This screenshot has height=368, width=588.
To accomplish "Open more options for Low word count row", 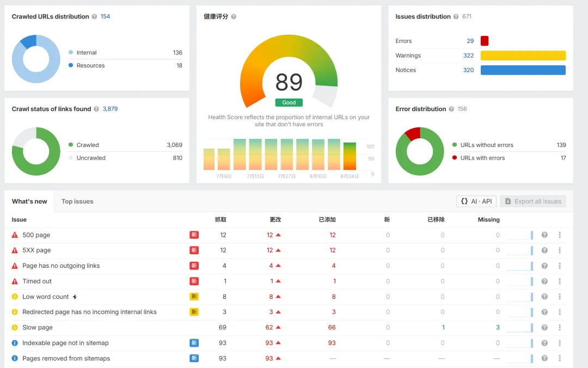I will [560, 296].
